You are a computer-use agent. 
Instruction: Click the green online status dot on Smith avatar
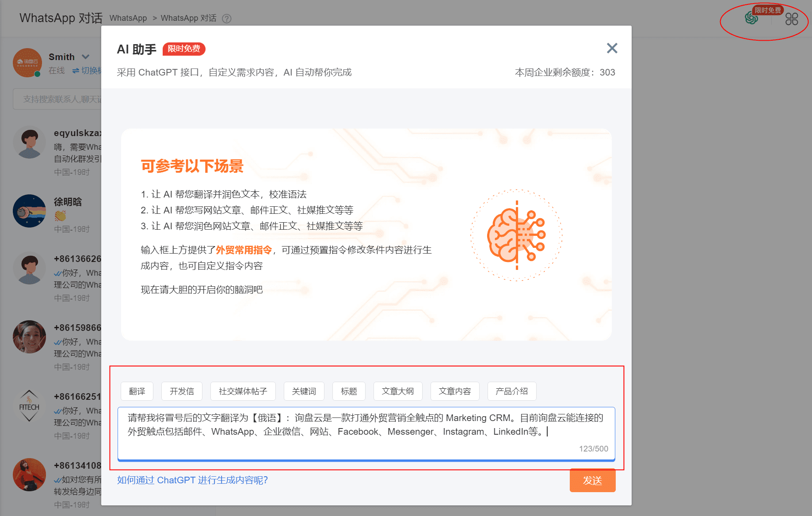click(x=38, y=74)
